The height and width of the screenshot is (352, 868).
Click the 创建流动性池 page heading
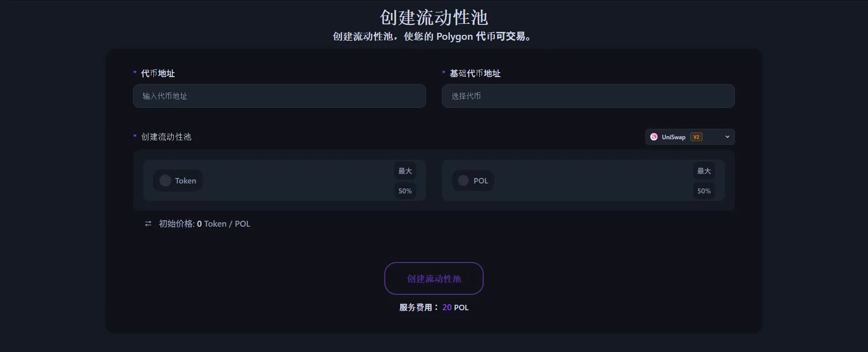coord(434,18)
